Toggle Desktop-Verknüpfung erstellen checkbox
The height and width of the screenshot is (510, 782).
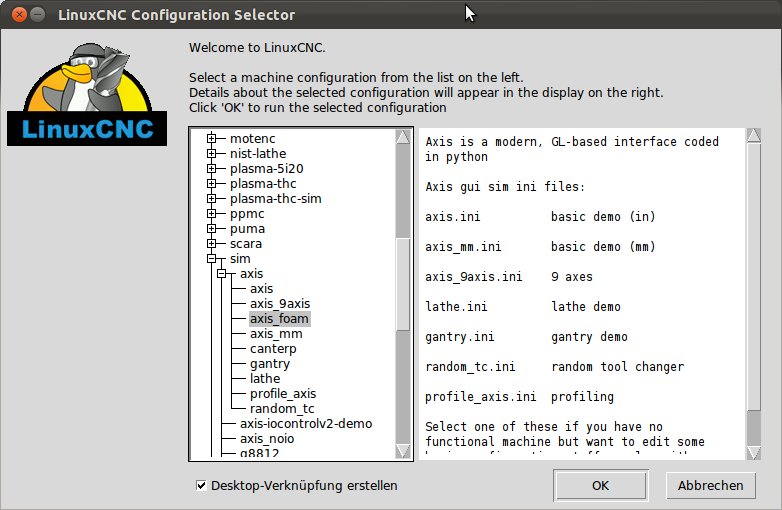(201, 485)
